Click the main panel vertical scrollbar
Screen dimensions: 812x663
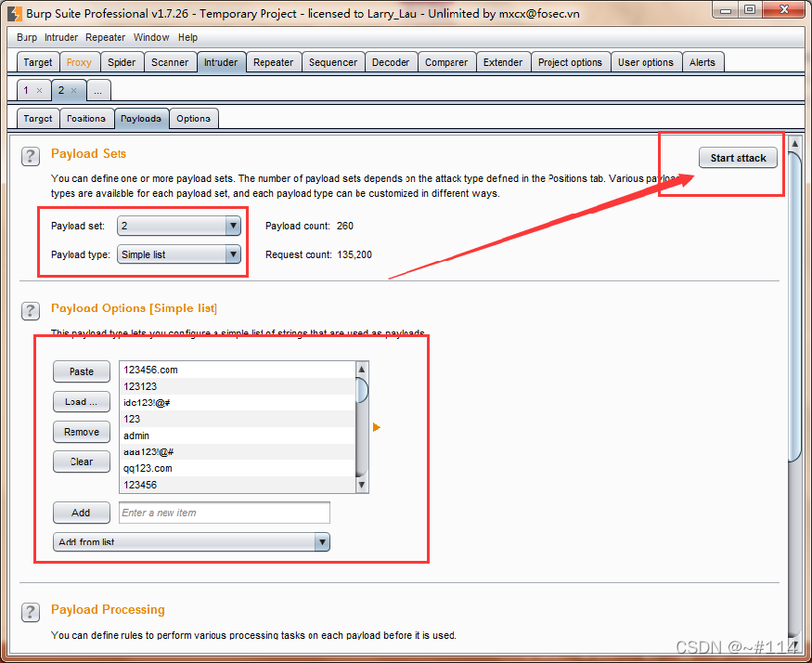click(794, 305)
